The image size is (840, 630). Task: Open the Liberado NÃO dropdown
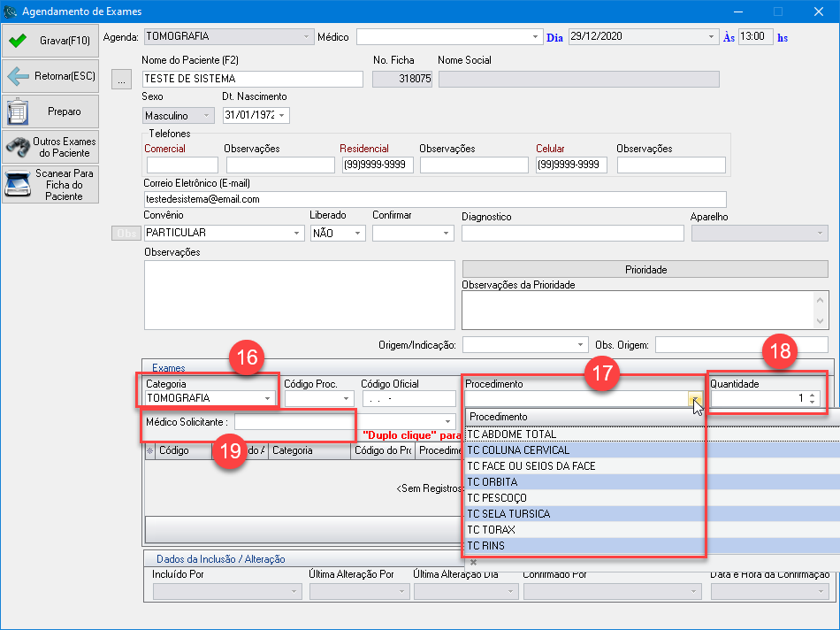click(358, 234)
